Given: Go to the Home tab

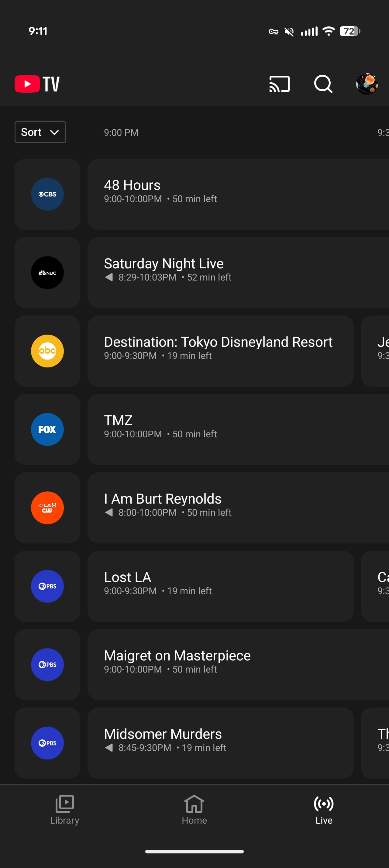Looking at the screenshot, I should pos(194,809).
